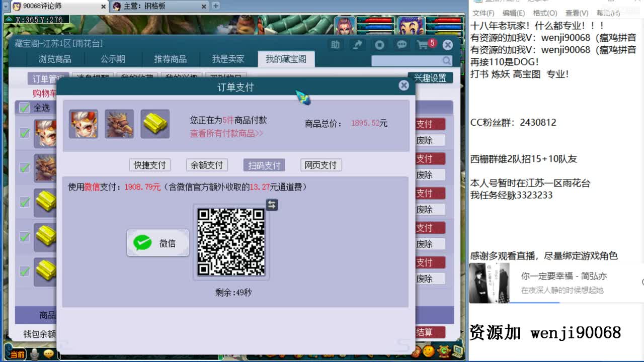Click song title 你一定要幸福 - 简弘亦

pyautogui.click(x=564, y=276)
